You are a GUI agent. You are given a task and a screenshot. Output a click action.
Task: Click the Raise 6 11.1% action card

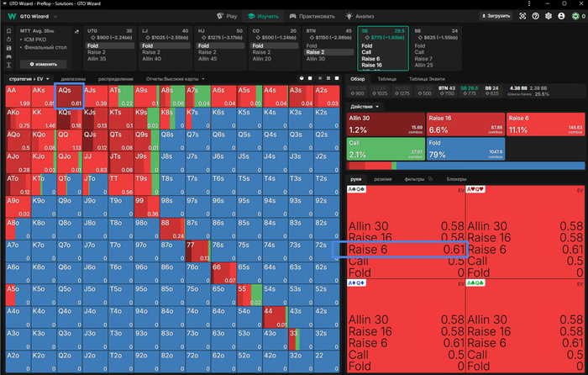coord(546,124)
